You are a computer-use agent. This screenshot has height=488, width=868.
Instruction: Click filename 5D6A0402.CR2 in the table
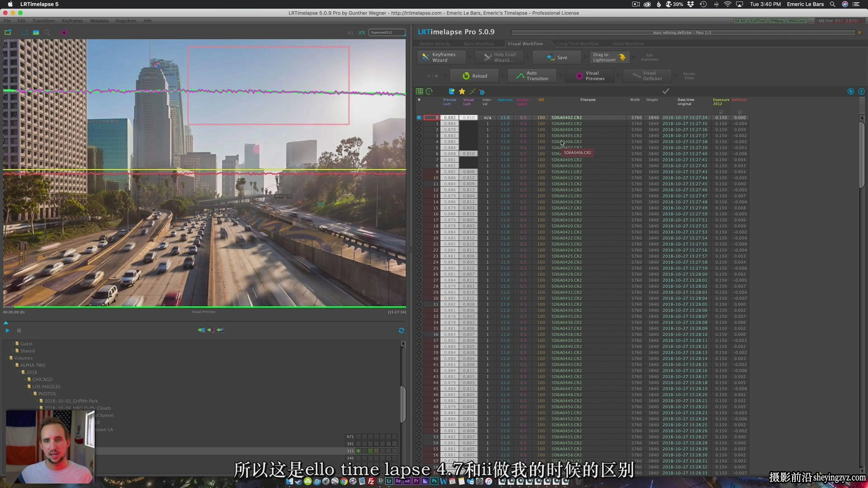pyautogui.click(x=566, y=117)
